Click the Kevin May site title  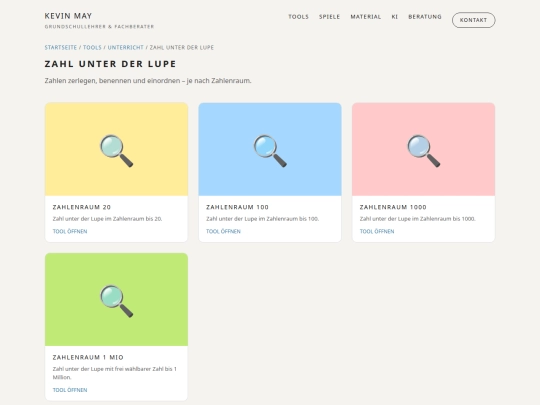tap(68, 16)
